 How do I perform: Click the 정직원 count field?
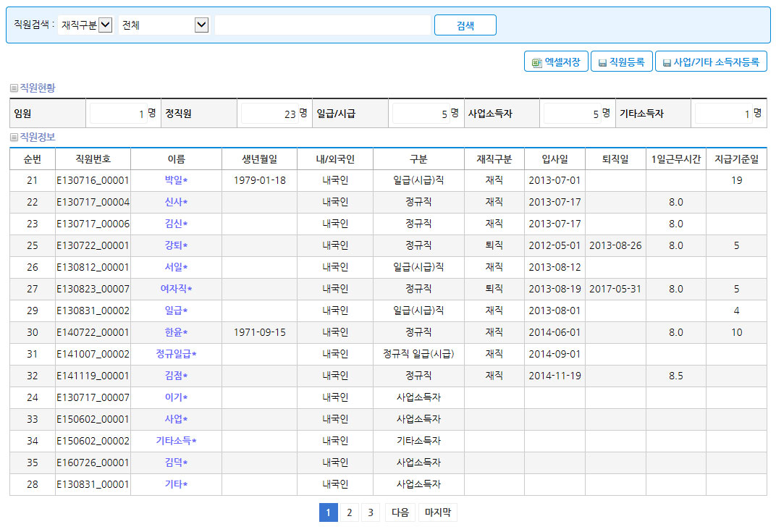tap(270, 114)
